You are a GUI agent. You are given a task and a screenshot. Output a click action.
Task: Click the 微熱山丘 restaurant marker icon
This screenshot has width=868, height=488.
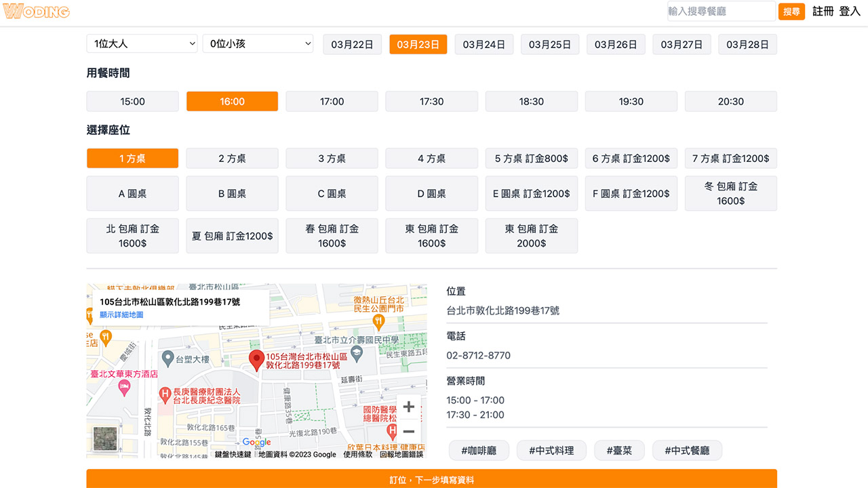(378, 319)
